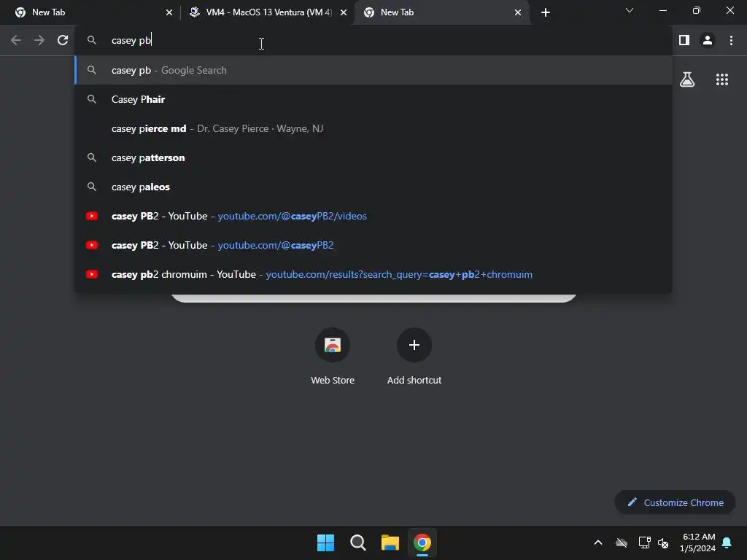This screenshot has width=747, height=560.
Task: Click the network display tray icon
Action: (644, 542)
